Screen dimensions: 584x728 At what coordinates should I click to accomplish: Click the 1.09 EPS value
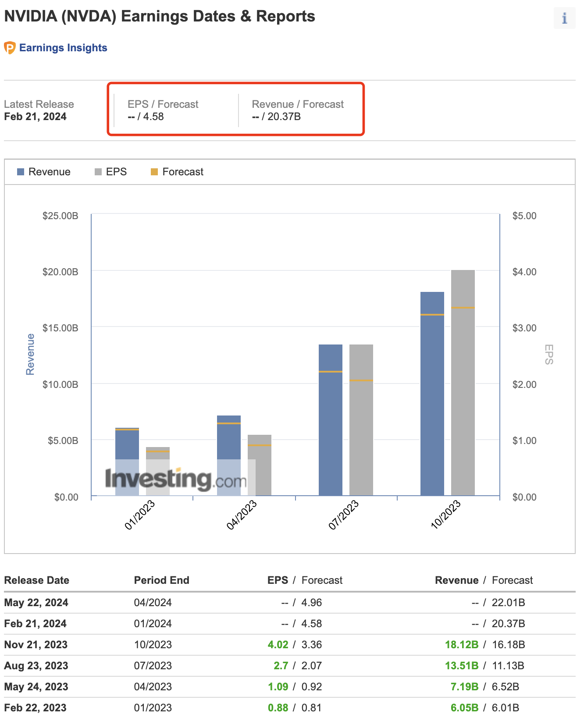tap(278, 687)
